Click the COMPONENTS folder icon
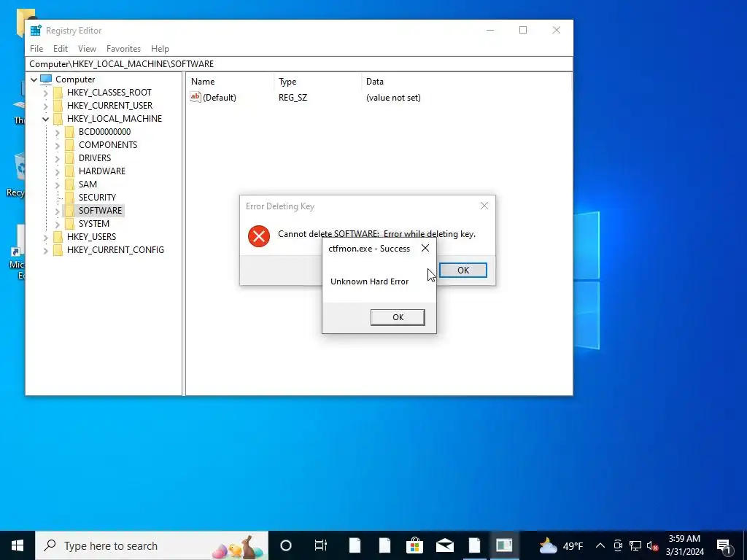 [x=69, y=145]
